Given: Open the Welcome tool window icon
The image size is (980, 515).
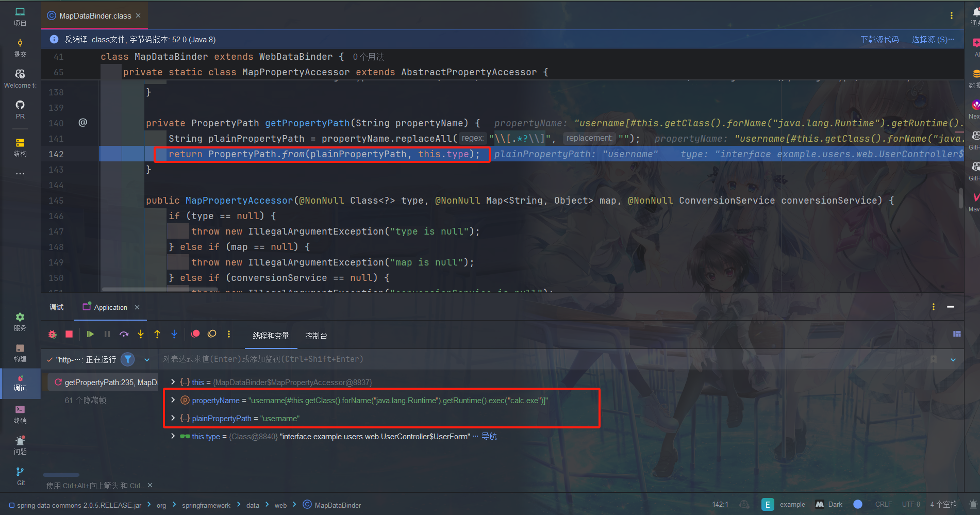Looking at the screenshot, I should 20,79.
